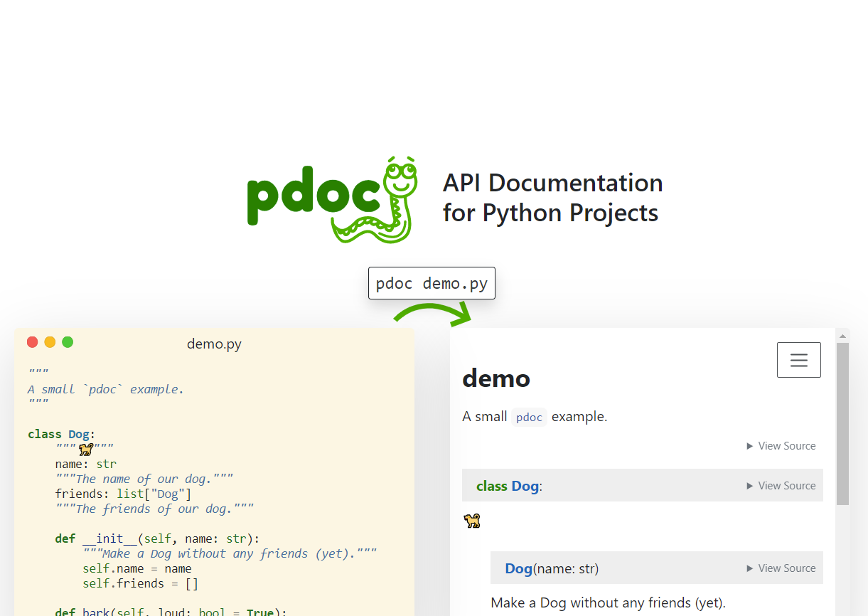868x616 pixels.
Task: Click the red traffic light on demo.py window
Action: tap(32, 342)
